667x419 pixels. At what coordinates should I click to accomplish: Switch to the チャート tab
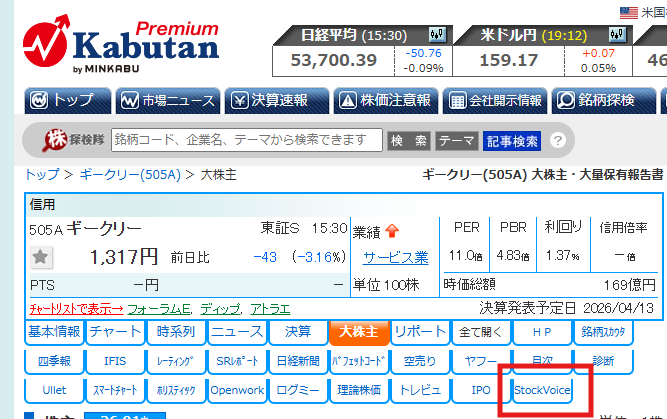[x=115, y=332]
